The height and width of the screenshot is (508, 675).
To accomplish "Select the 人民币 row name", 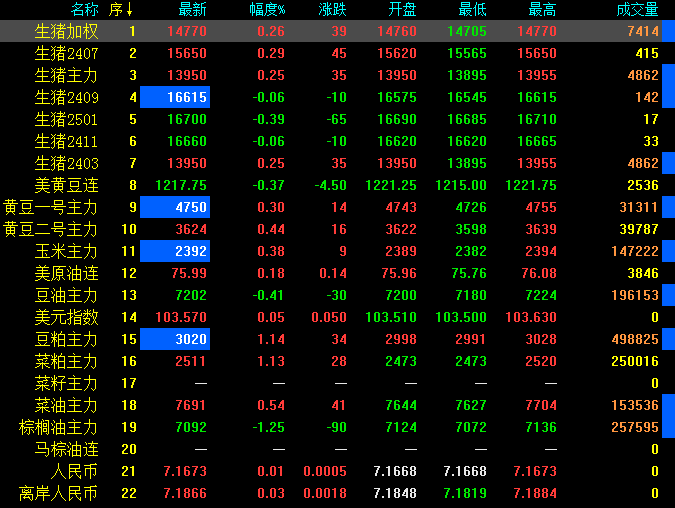I will [74, 471].
